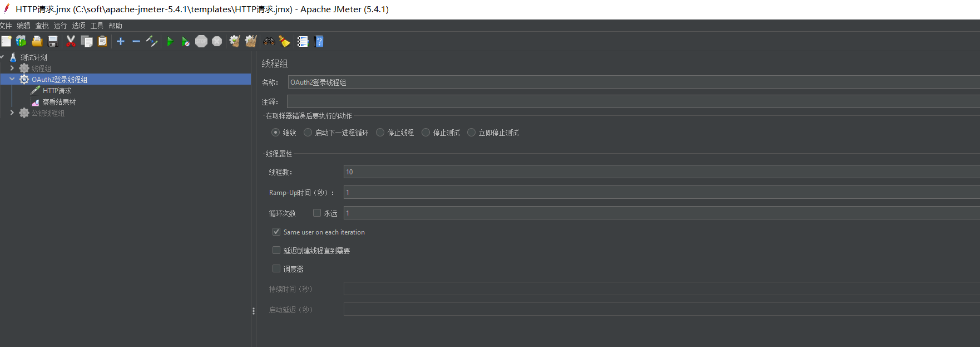The image size is (980, 347).
Task: Click the Reset Search broom icon
Action: click(285, 41)
